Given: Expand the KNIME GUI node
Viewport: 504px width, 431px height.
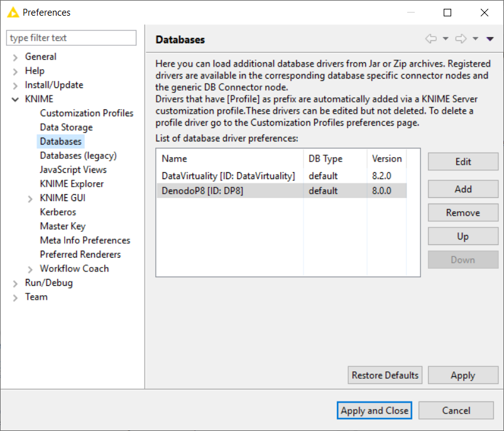Looking at the screenshot, I should pyautogui.click(x=30, y=199).
